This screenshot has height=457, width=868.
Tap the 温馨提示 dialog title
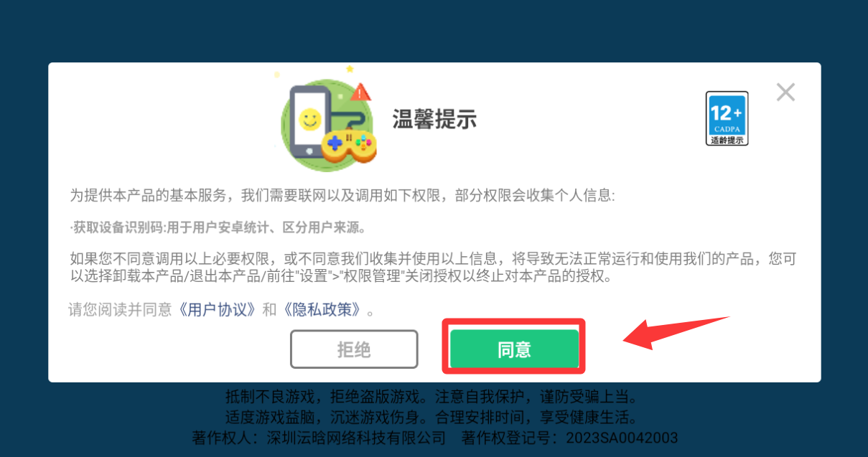tap(434, 119)
